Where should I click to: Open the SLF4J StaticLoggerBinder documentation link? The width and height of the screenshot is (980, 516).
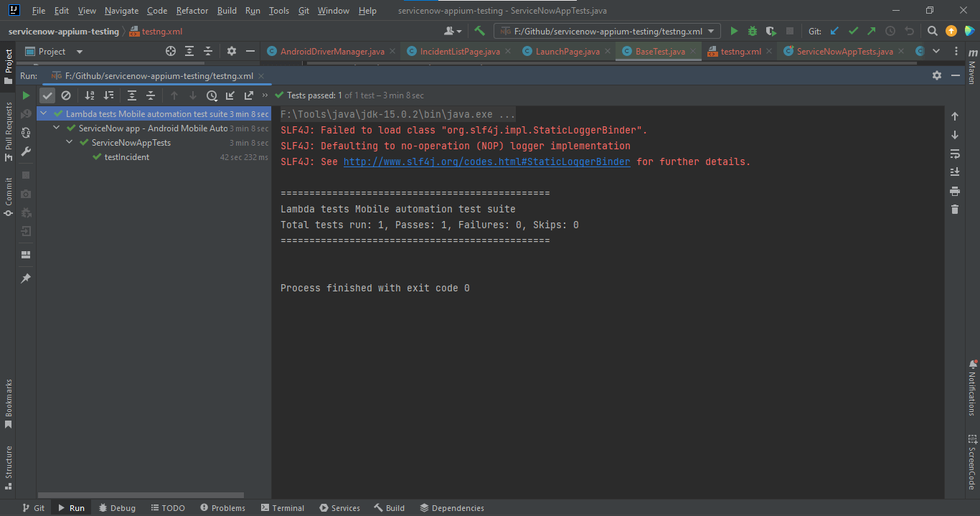(486, 161)
